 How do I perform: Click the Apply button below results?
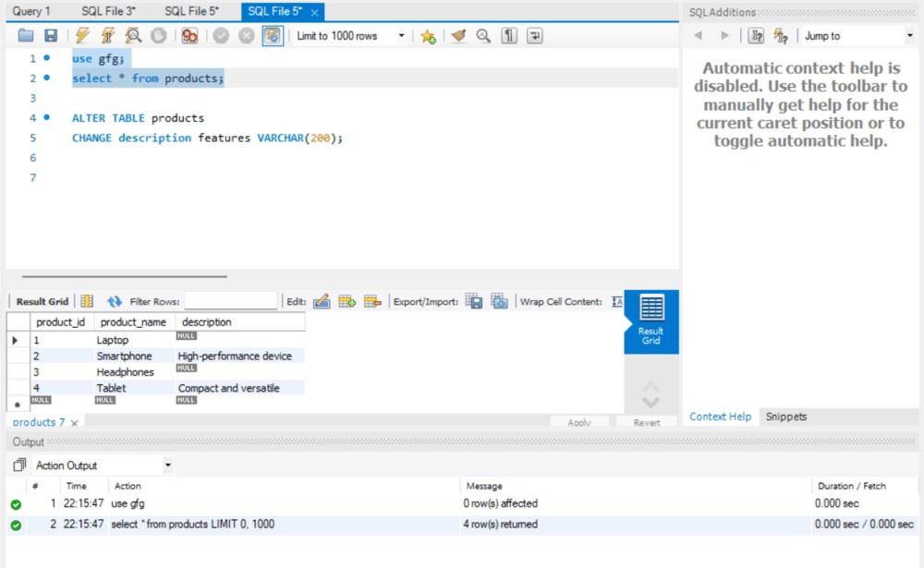580,421
